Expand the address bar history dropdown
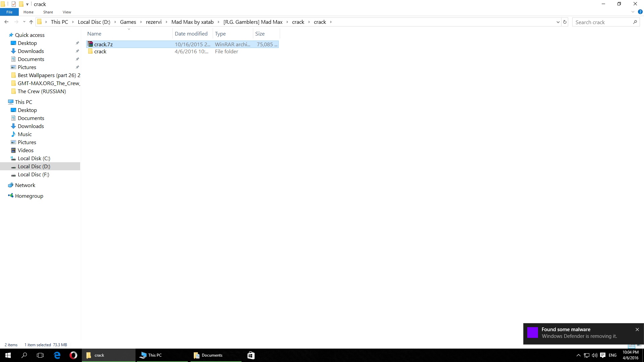Image resolution: width=644 pixels, height=362 pixels. (x=558, y=22)
